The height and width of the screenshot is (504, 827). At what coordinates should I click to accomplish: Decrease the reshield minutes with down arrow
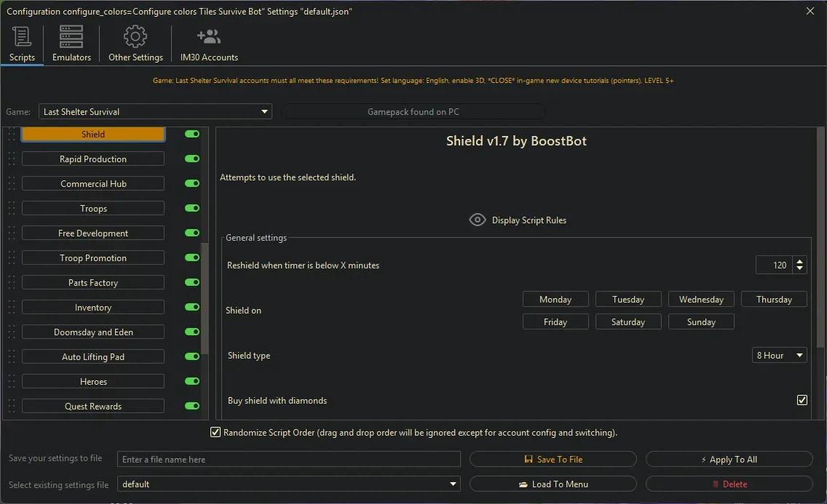pos(799,268)
